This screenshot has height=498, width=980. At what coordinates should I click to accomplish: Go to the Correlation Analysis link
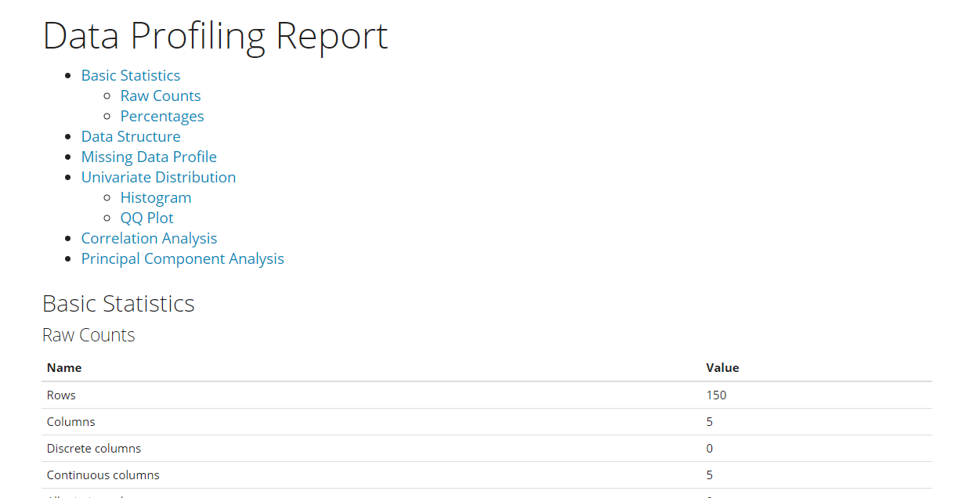point(149,239)
